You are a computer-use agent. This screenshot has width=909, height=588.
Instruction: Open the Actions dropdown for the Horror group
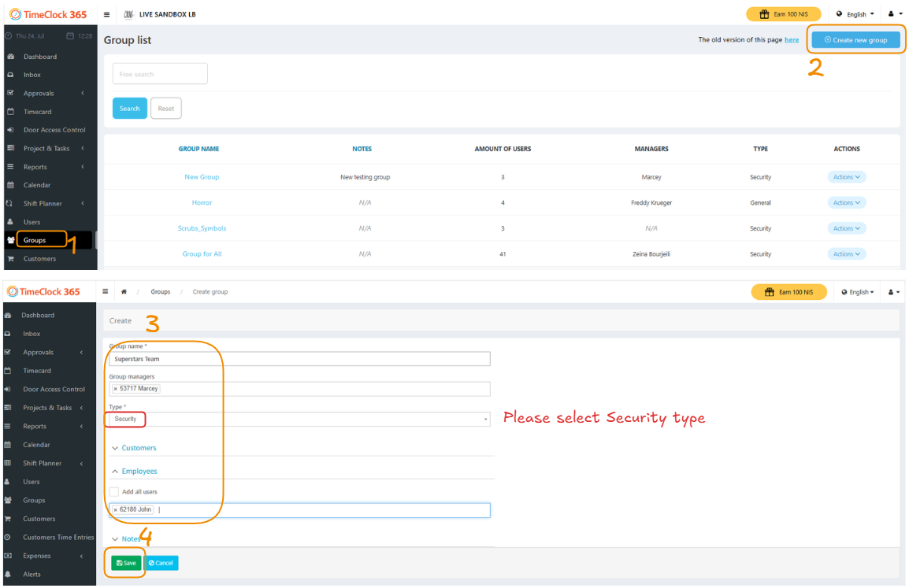846,203
